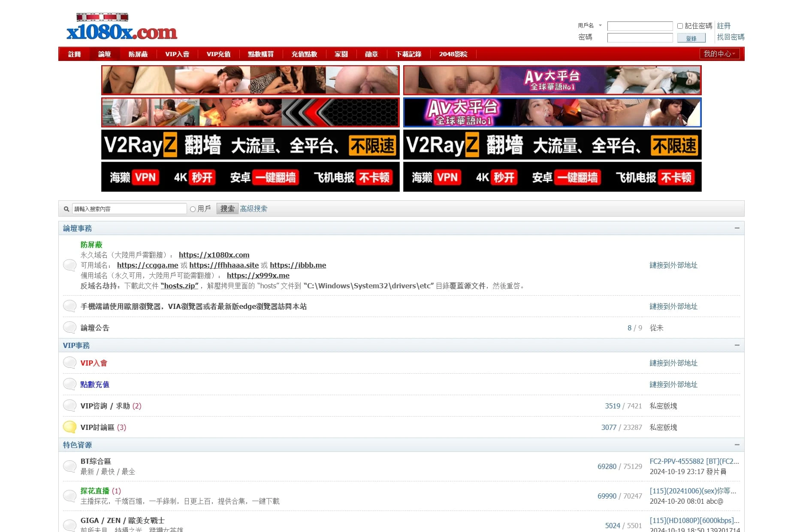The height and width of the screenshot is (532, 803).
Task: Open the 勳章 nav item
Action: 371,54
